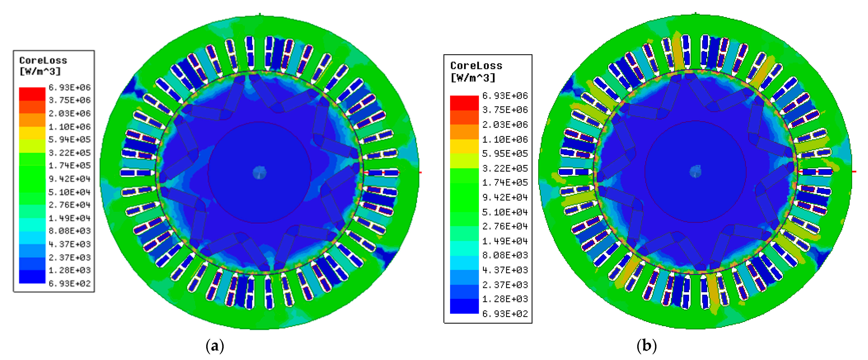Click the red axis marker at motor (b) right edge
The height and width of the screenshot is (360, 868).
[854, 172]
